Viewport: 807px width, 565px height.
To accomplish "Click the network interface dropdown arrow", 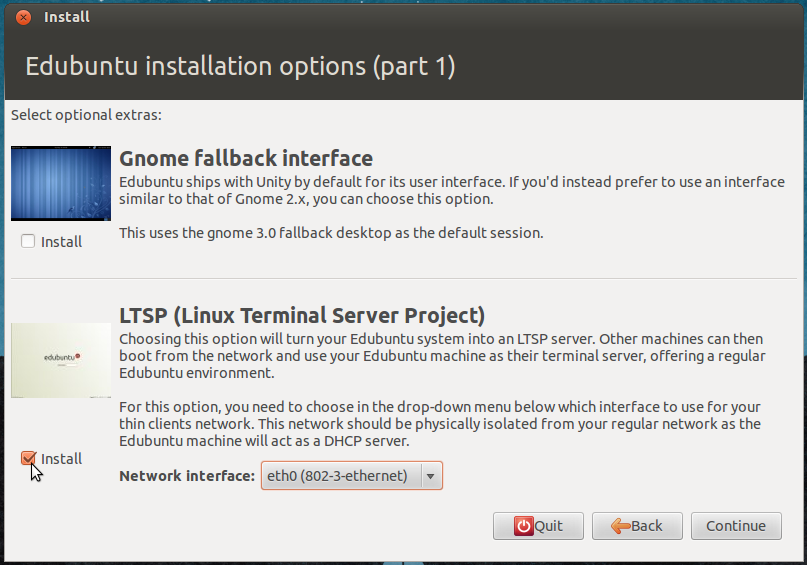I will pyautogui.click(x=430, y=476).
